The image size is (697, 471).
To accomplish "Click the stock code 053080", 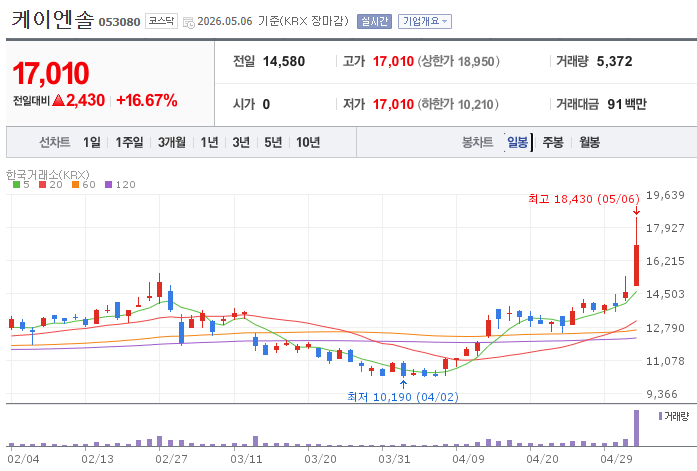I will (x=119, y=22).
